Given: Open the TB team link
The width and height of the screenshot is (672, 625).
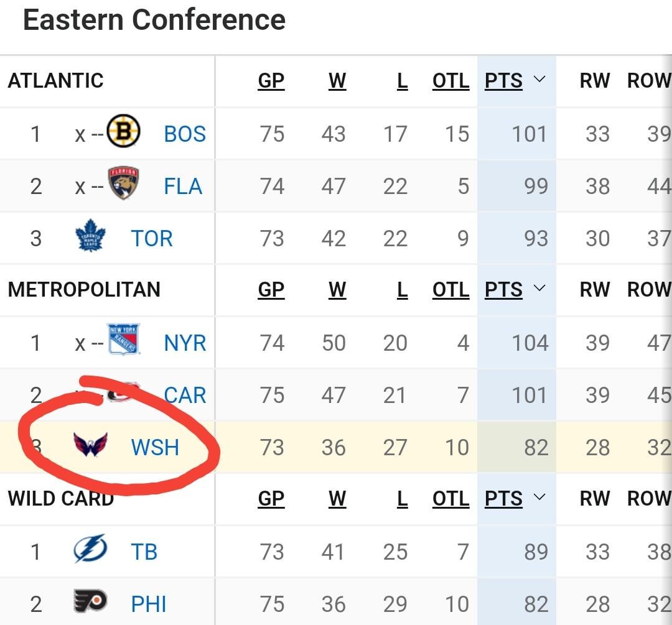Looking at the screenshot, I should click(x=144, y=552).
